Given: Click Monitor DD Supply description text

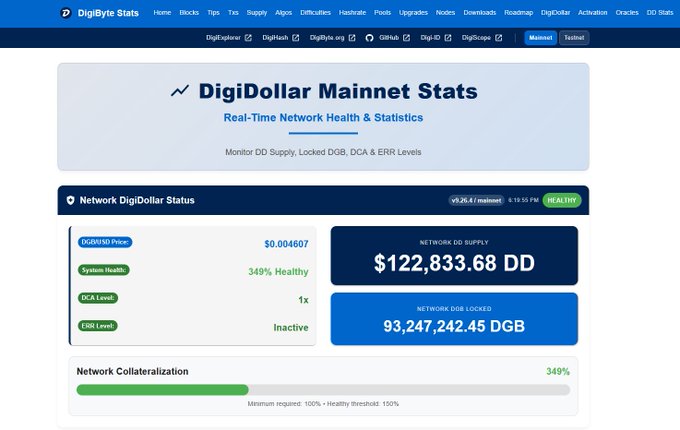Looking at the screenshot, I should pos(323,152).
